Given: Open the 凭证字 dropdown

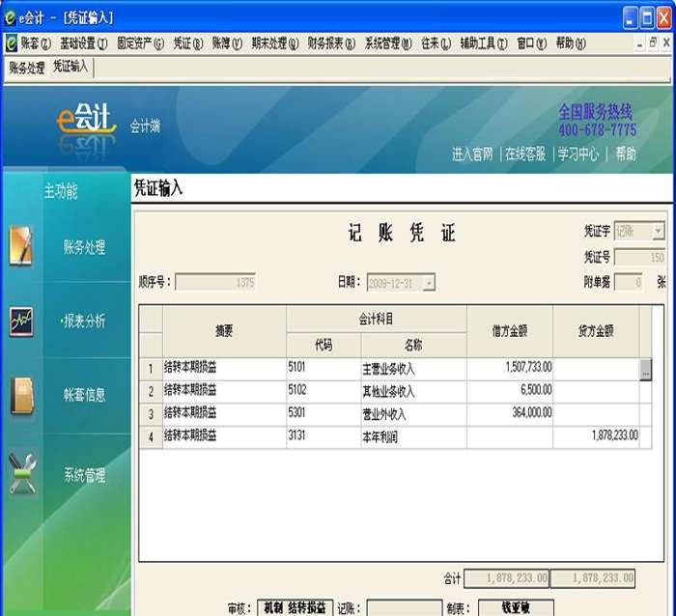Looking at the screenshot, I should click(x=658, y=232).
